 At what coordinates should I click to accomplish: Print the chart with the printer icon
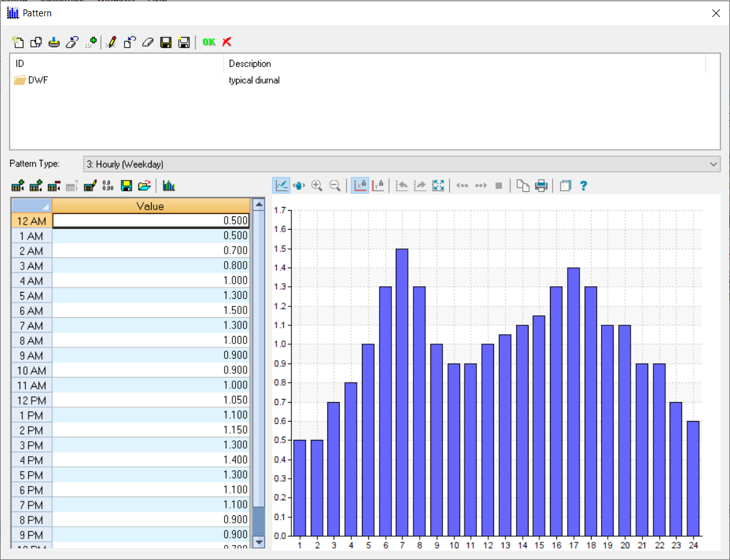click(542, 186)
